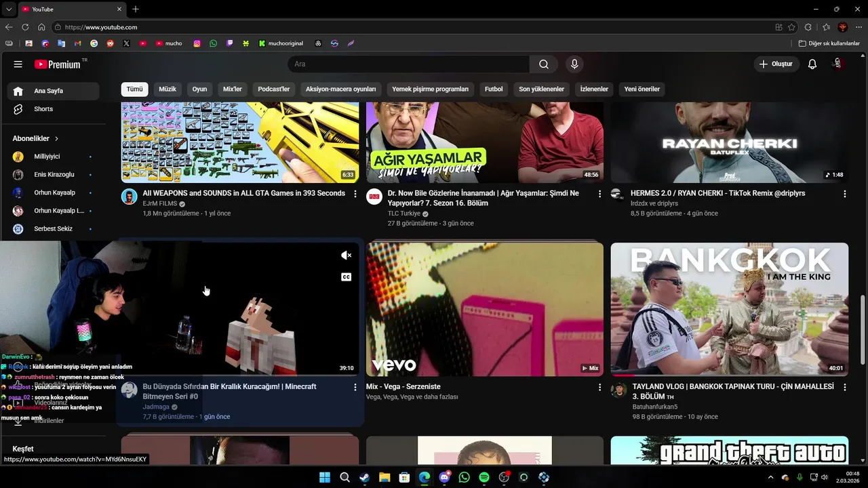Open the Instagram bookmark icon
The height and width of the screenshot is (488, 868).
point(197,43)
